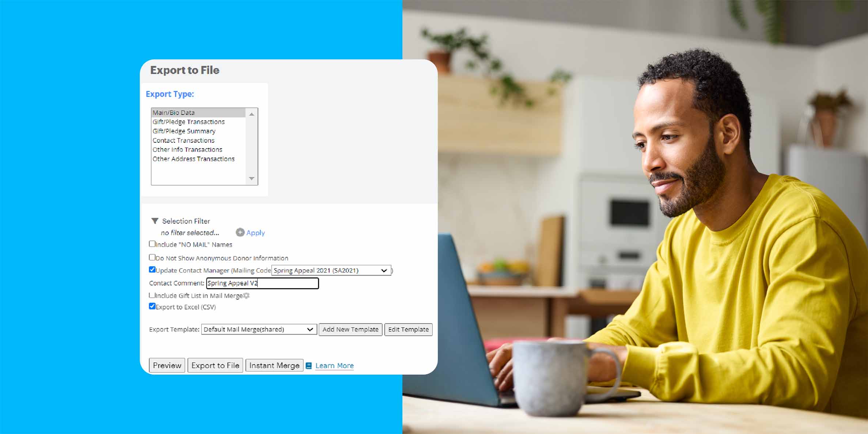This screenshot has width=868, height=434.
Task: Click the Learn More blue icon
Action: pos(310,365)
